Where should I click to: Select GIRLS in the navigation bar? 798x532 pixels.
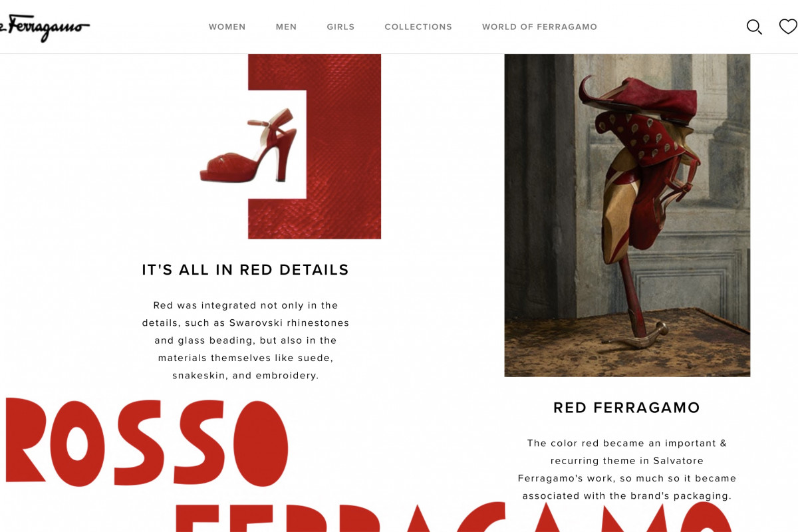(x=340, y=27)
